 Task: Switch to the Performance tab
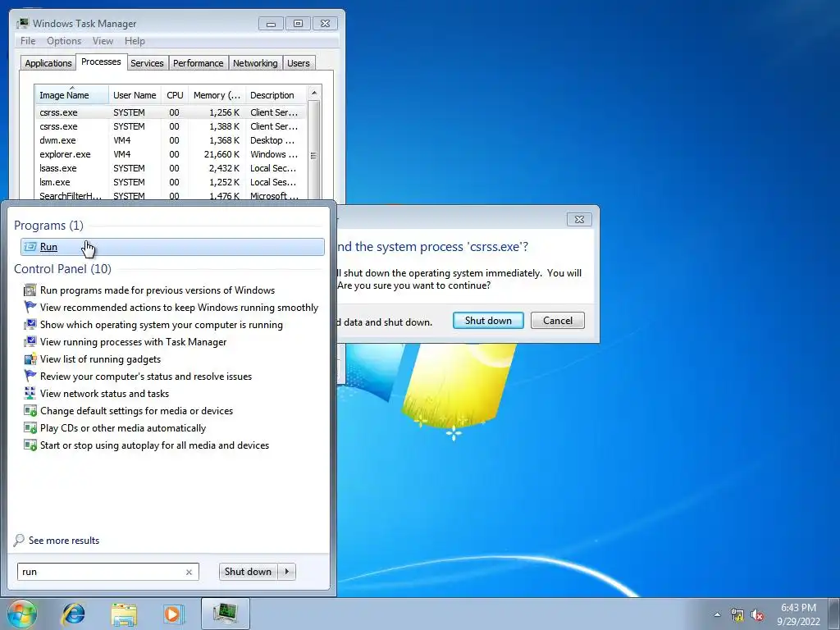tap(198, 63)
